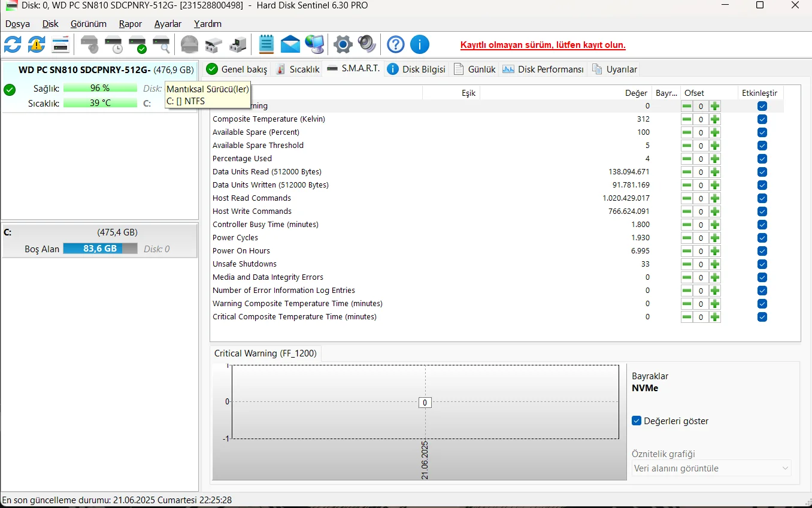Switch to the Disk Performansı tab
The width and height of the screenshot is (812, 508).
[x=543, y=69]
